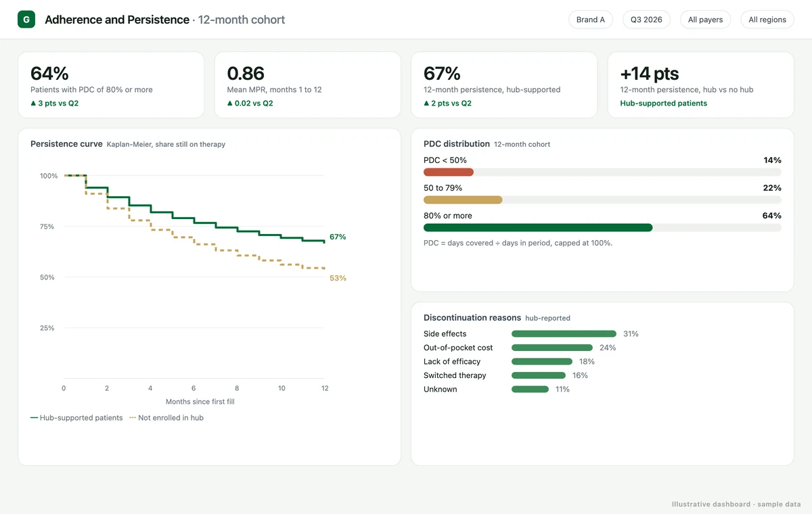Click the 67% end label on green curve

[338, 237]
